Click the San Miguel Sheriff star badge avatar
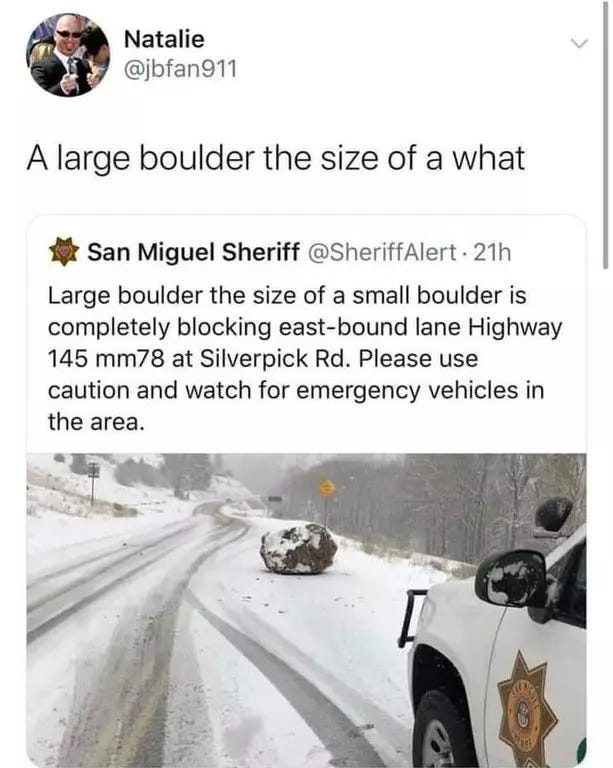The image size is (613, 768). point(64,252)
